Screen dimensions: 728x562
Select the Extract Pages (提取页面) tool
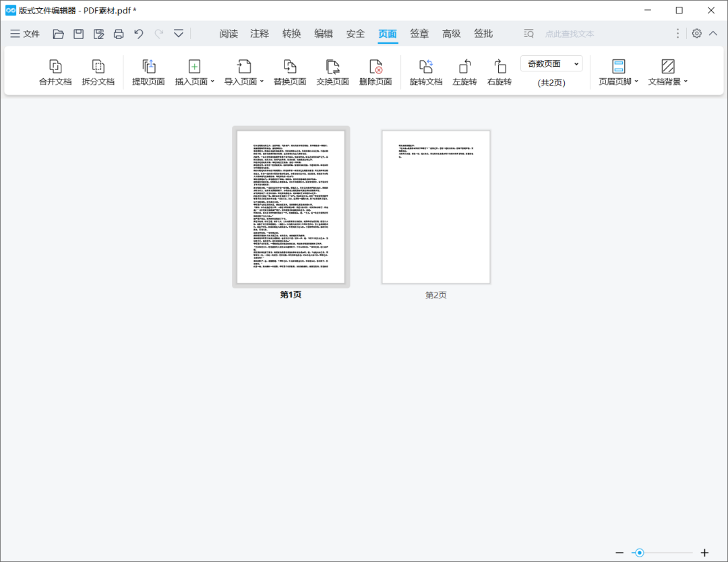click(x=148, y=67)
